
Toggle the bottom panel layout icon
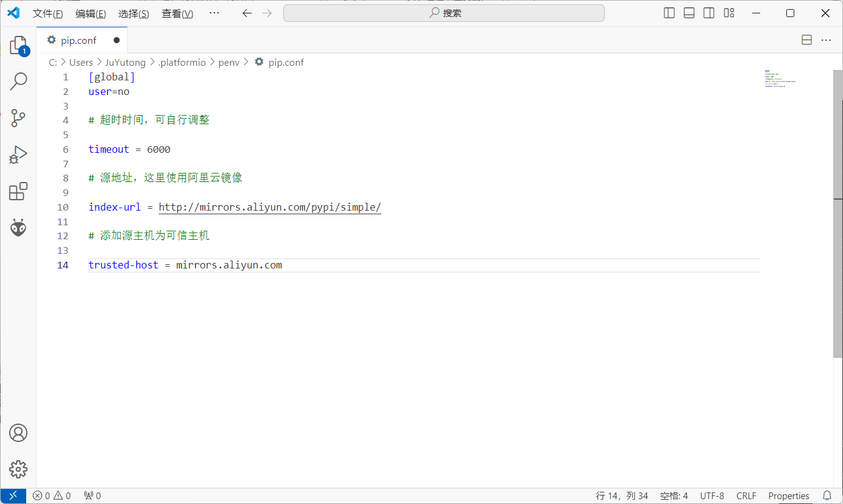tap(689, 13)
